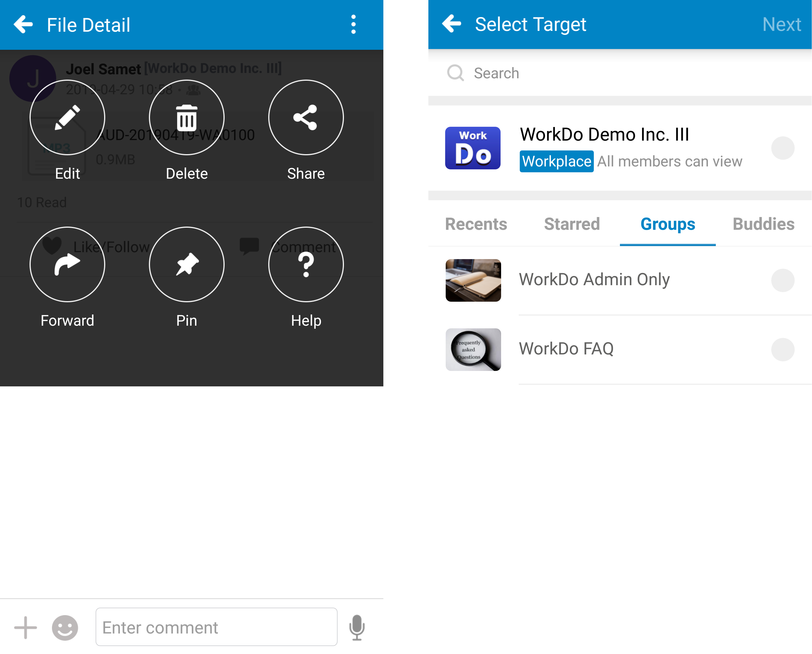Click the Workplace label tag
812x654 pixels.
[557, 161]
